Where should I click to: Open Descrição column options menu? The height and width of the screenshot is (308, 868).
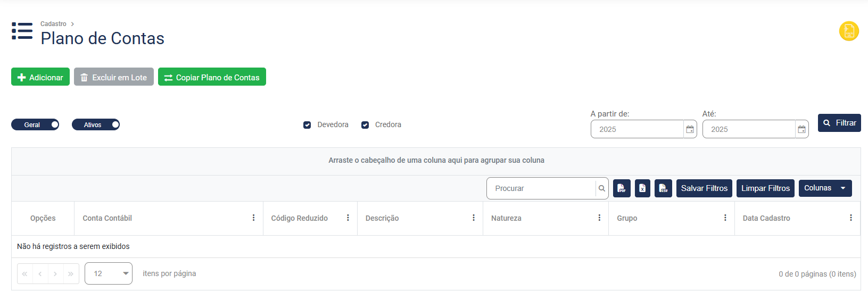(x=474, y=218)
